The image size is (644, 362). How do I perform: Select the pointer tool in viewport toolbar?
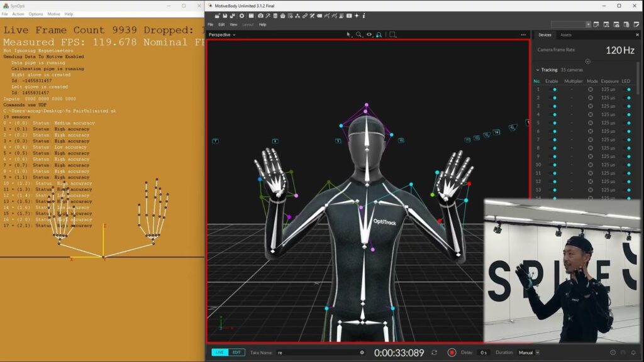pyautogui.click(x=349, y=35)
